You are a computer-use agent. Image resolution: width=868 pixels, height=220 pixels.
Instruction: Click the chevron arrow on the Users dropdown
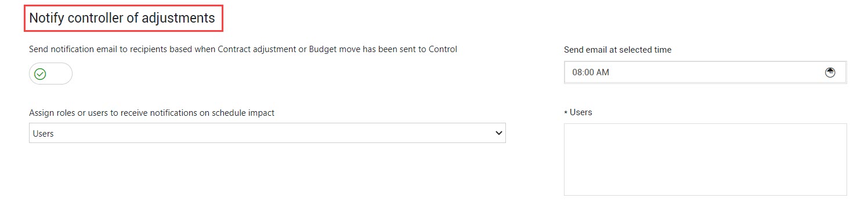point(498,133)
